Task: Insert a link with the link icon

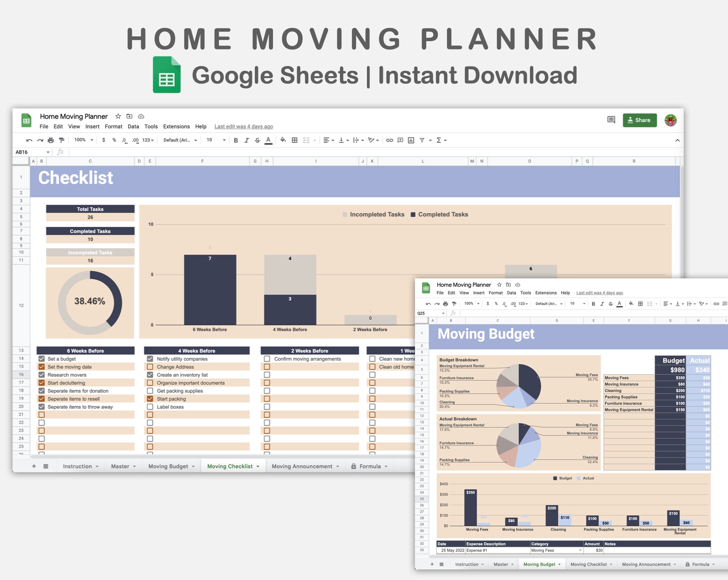Action: point(389,140)
